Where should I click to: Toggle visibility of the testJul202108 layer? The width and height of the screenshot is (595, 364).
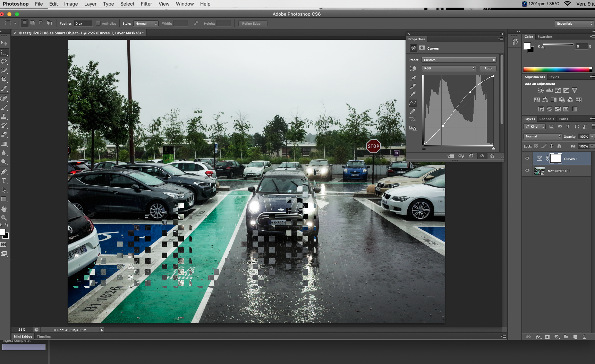coord(527,170)
